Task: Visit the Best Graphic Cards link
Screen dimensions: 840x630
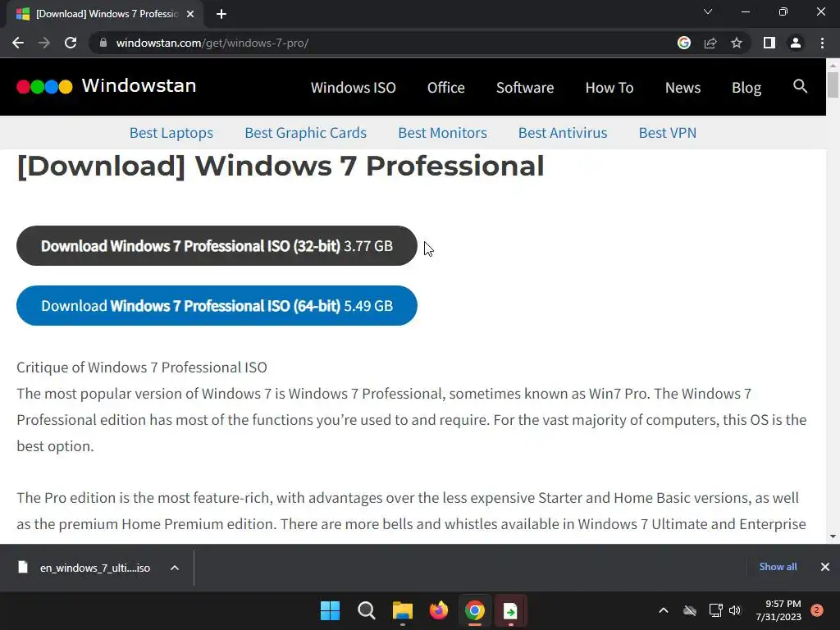Action: (305, 133)
